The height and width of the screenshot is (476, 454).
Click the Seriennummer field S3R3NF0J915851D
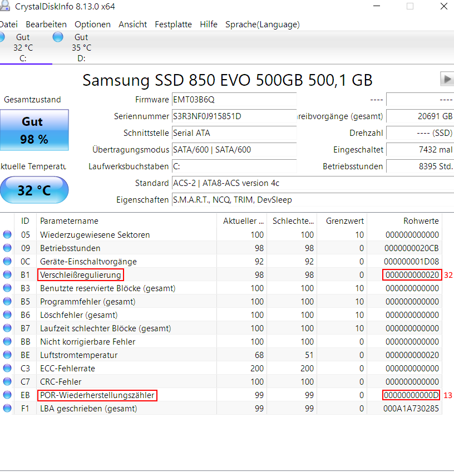click(234, 116)
